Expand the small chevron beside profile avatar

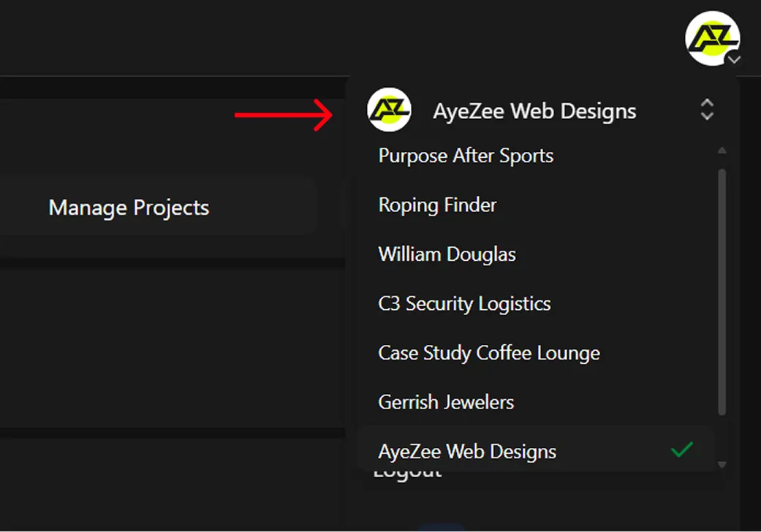[735, 60]
